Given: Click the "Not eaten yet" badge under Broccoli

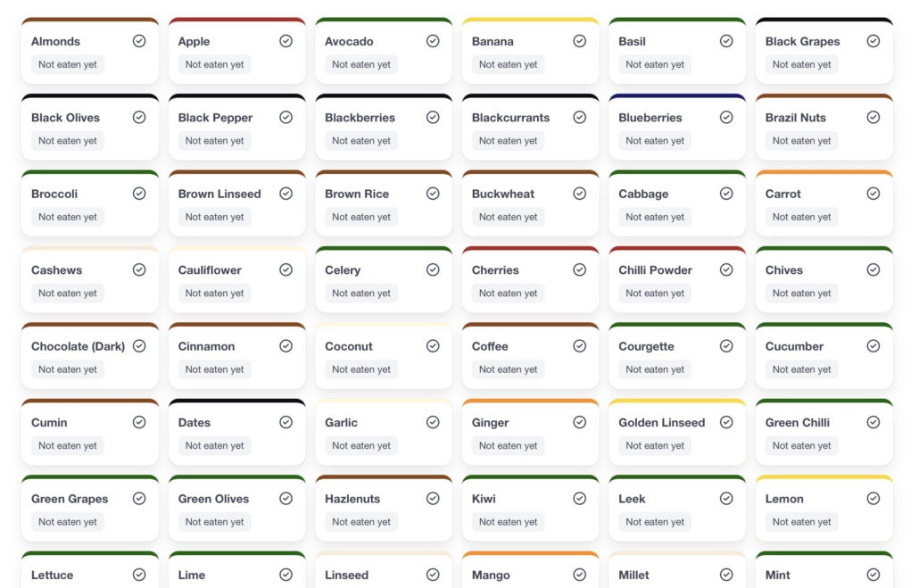Looking at the screenshot, I should [x=68, y=217].
